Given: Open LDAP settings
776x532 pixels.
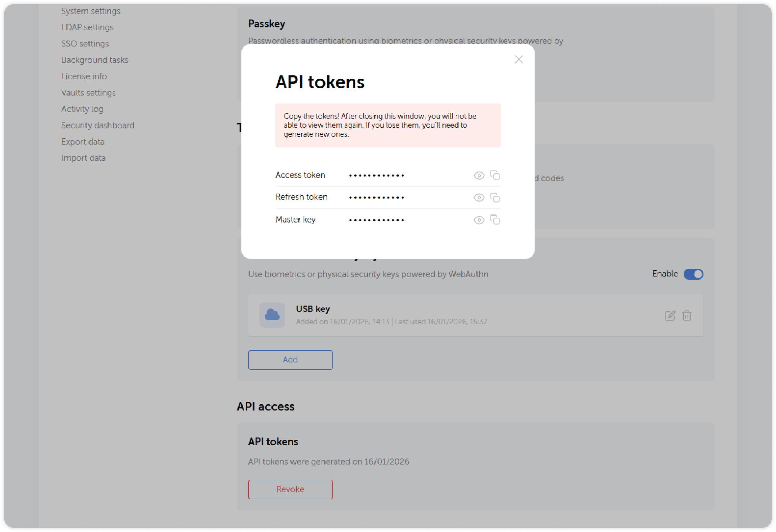Looking at the screenshot, I should tap(87, 27).
